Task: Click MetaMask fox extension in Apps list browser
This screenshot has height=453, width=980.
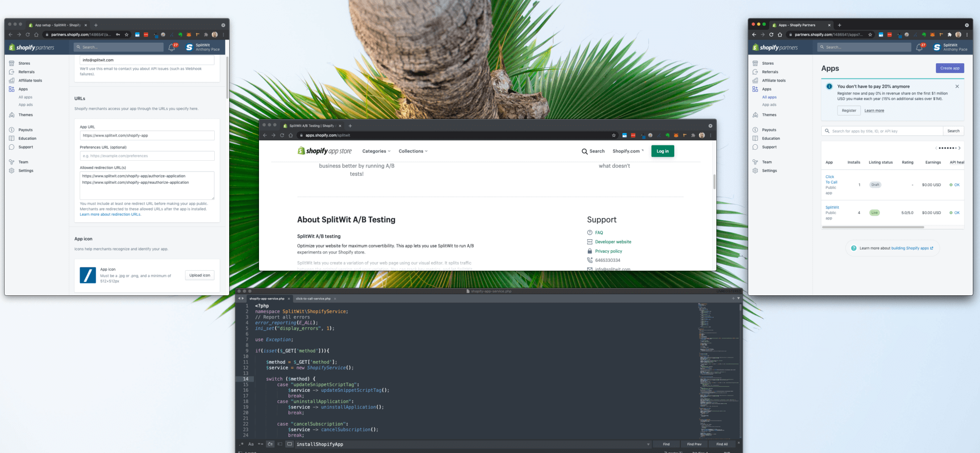Action: (x=932, y=35)
